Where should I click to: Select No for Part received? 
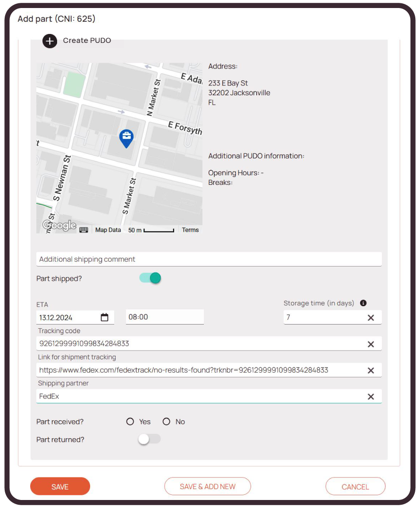pyautogui.click(x=166, y=422)
